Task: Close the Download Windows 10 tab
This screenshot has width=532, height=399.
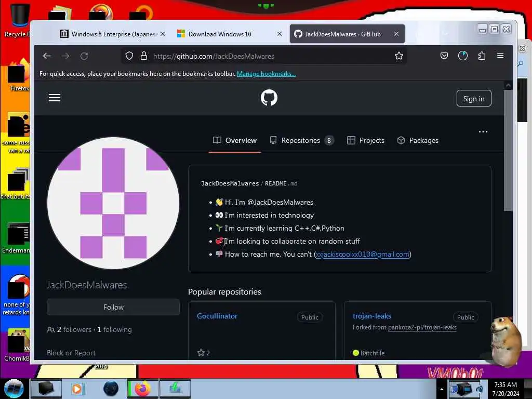Action: (x=279, y=34)
